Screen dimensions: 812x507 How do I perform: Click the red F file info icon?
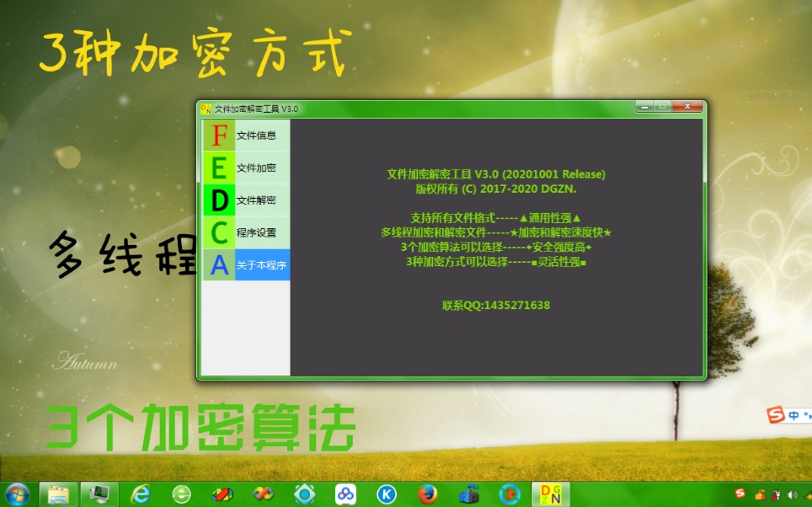point(219,135)
